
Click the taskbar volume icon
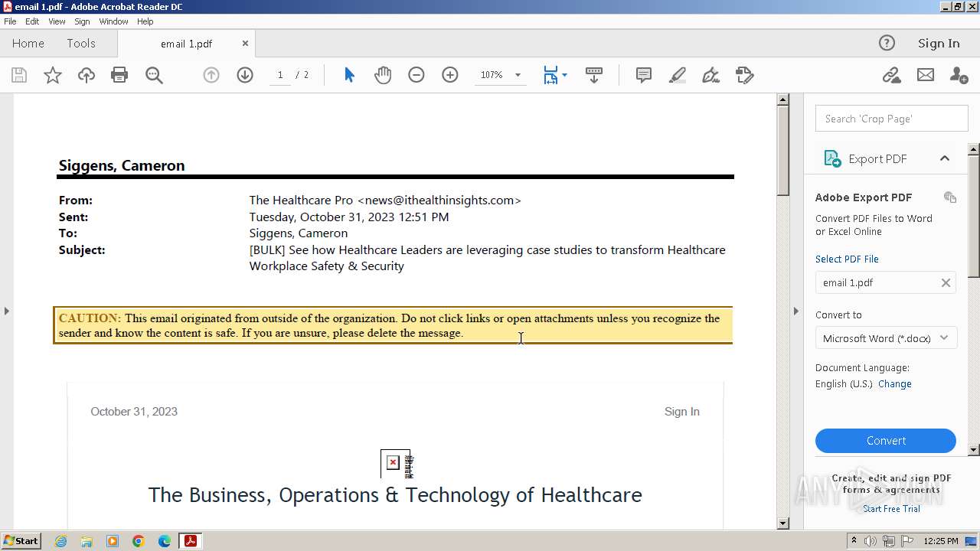(871, 541)
